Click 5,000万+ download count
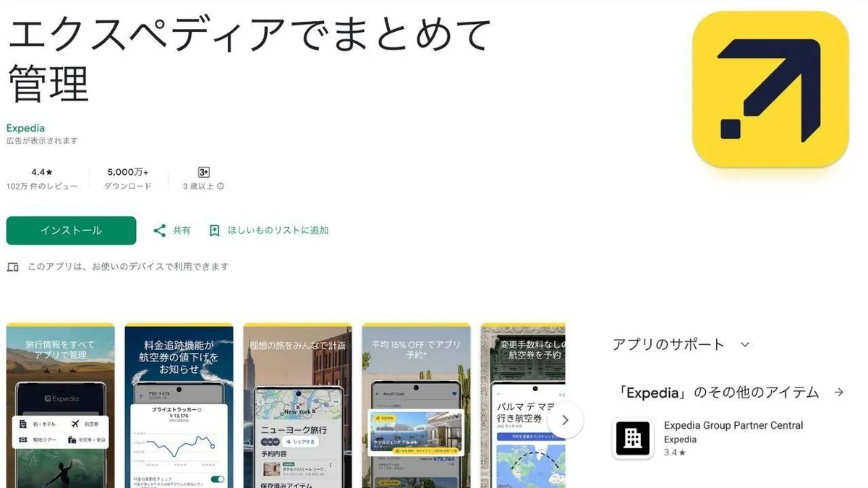The width and height of the screenshot is (868, 488). pyautogui.click(x=128, y=172)
